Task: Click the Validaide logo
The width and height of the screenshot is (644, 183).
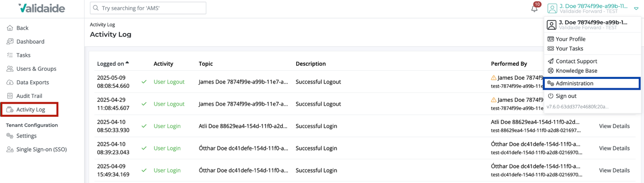Action: coord(42,8)
